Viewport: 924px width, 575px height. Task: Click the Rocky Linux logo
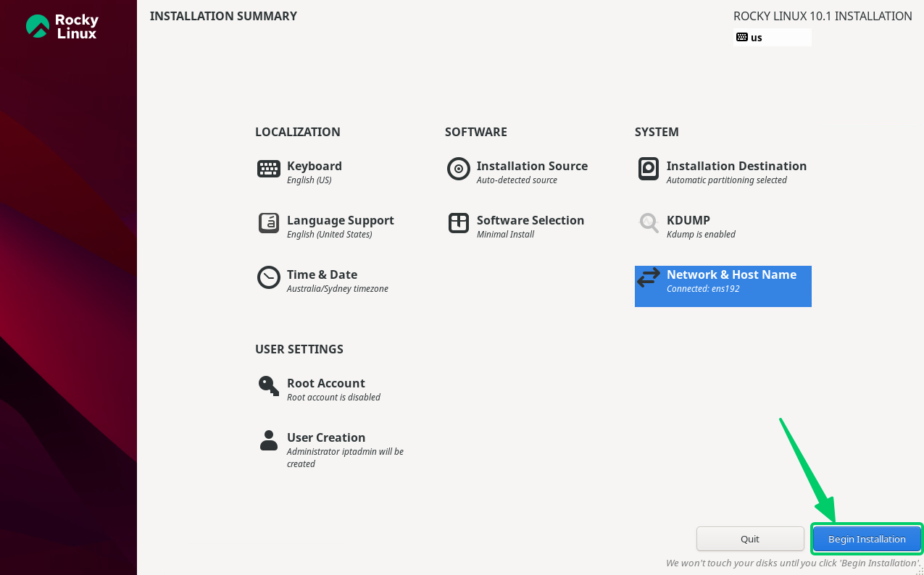(62, 27)
